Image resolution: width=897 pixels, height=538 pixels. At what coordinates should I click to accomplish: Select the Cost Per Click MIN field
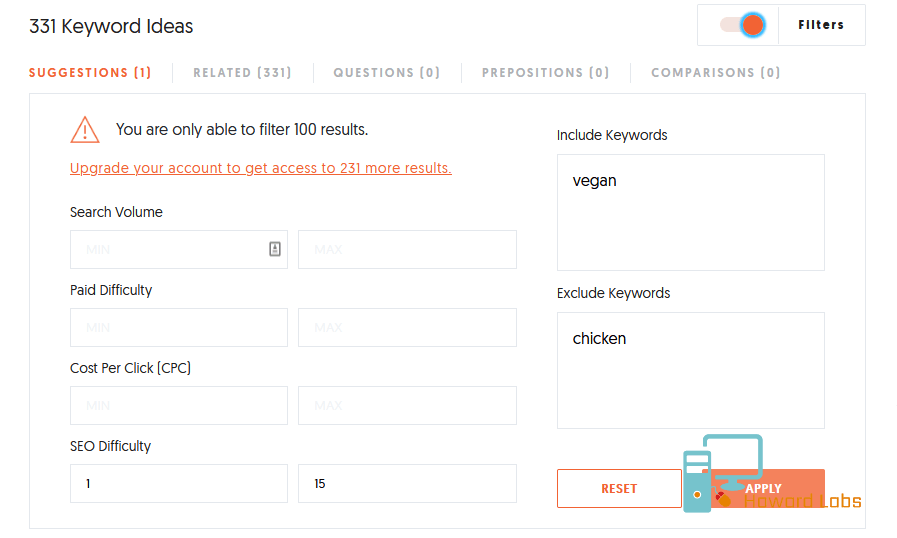tap(179, 405)
